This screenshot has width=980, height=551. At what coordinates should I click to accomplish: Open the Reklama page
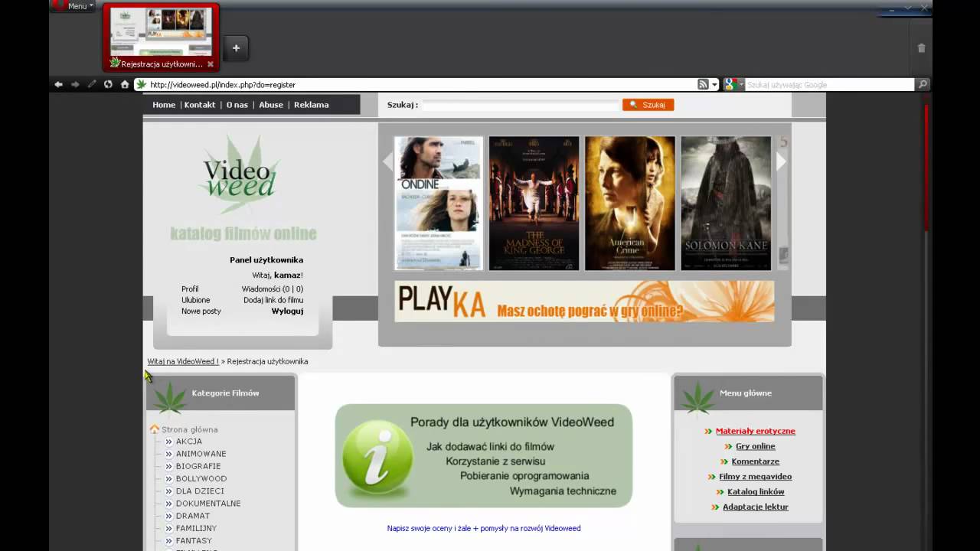tap(312, 105)
